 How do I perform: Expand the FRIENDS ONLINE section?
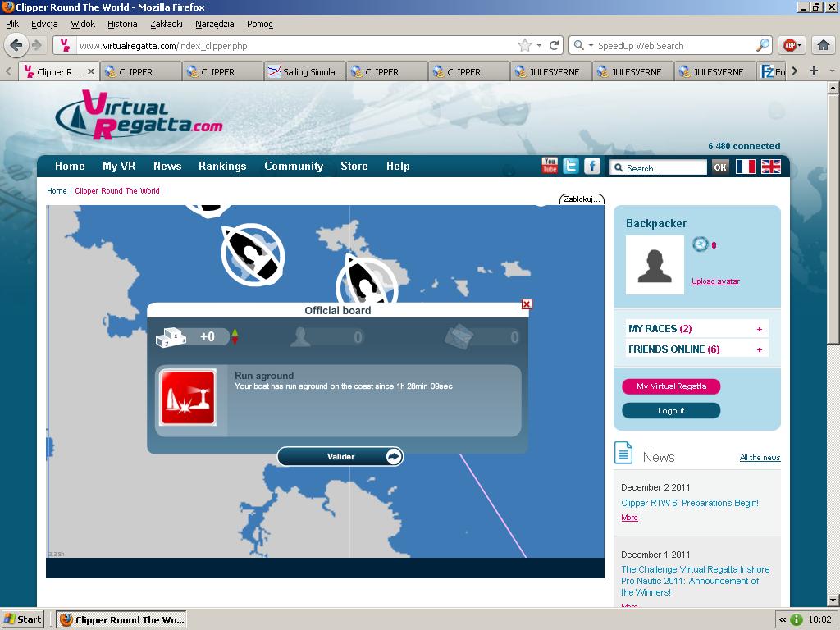[x=760, y=349]
